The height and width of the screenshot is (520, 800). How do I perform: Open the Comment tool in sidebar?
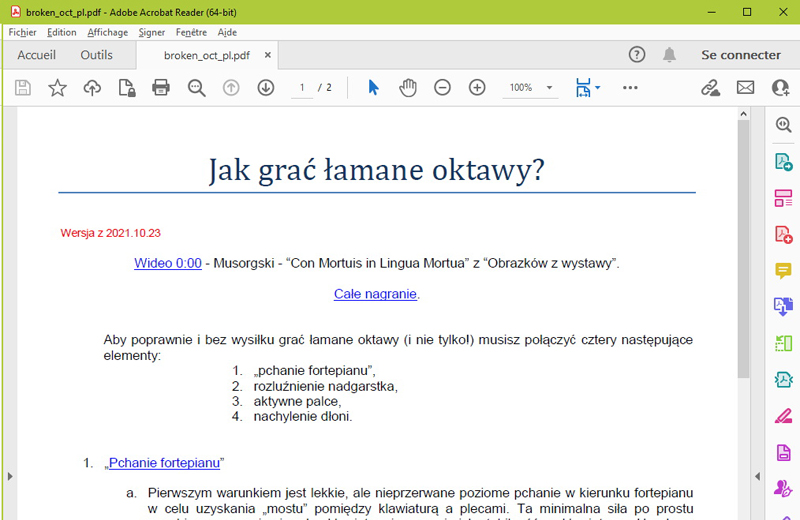[783, 271]
